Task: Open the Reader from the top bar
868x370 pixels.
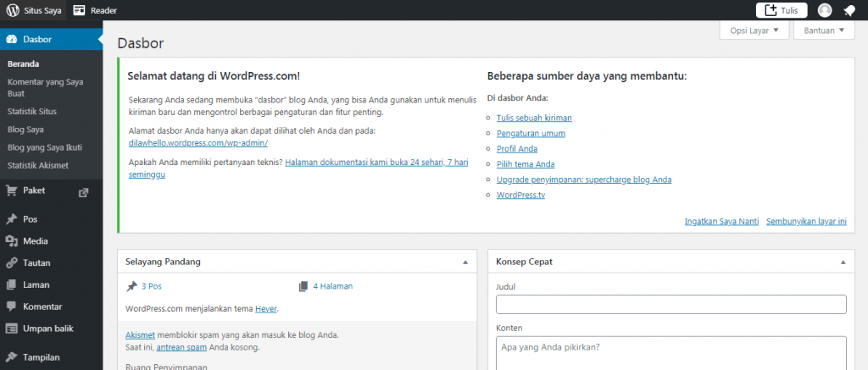Action: [95, 10]
